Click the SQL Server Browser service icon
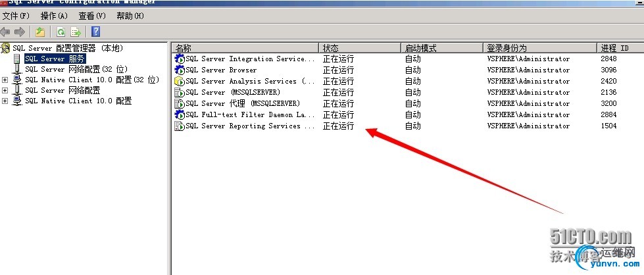Viewport: 644px width, 275px height. click(x=180, y=70)
